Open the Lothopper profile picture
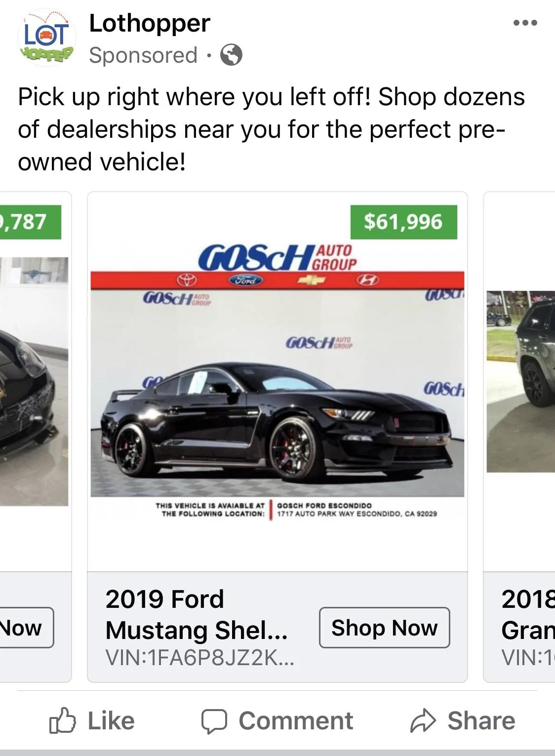Viewport: 555px width, 756px height. click(47, 38)
